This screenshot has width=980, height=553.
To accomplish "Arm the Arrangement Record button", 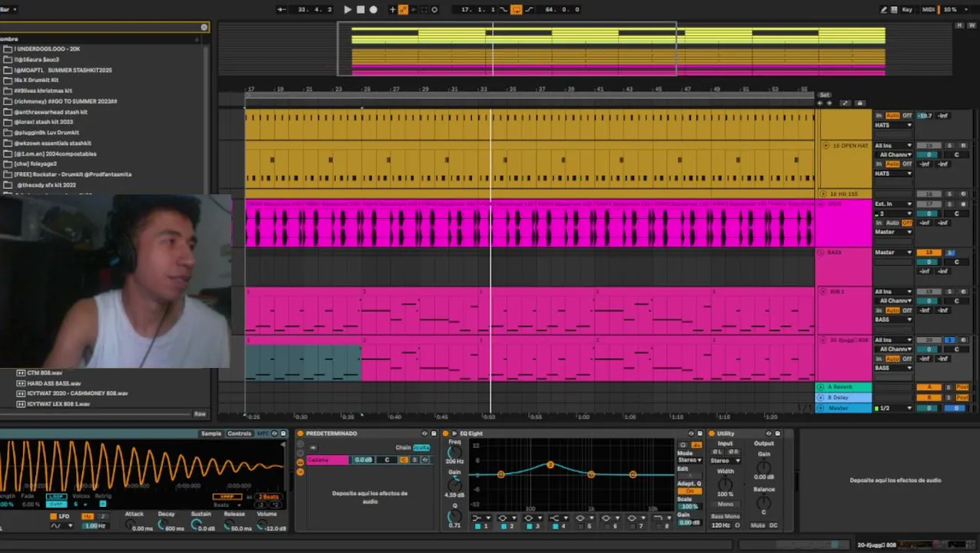I will [x=374, y=9].
